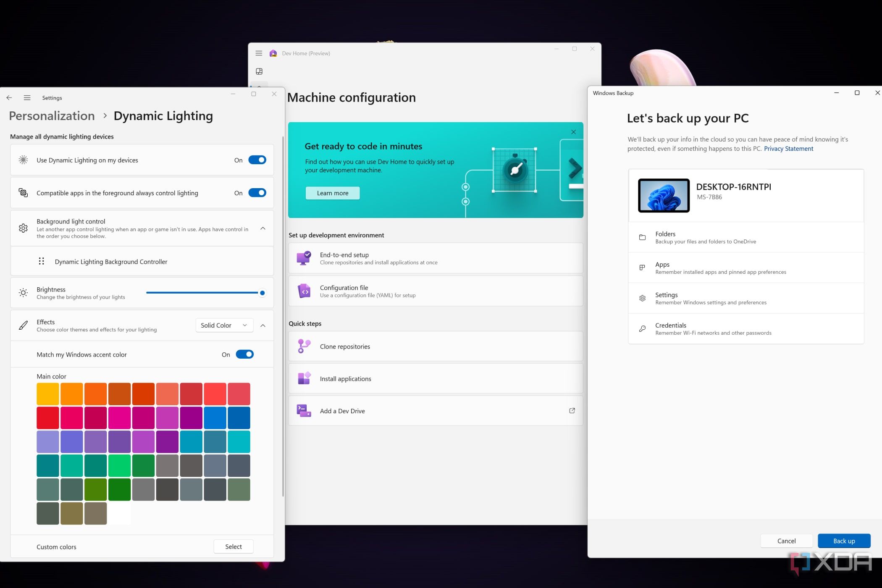
Task: Click the Add a Dev Drive icon
Action: click(304, 410)
